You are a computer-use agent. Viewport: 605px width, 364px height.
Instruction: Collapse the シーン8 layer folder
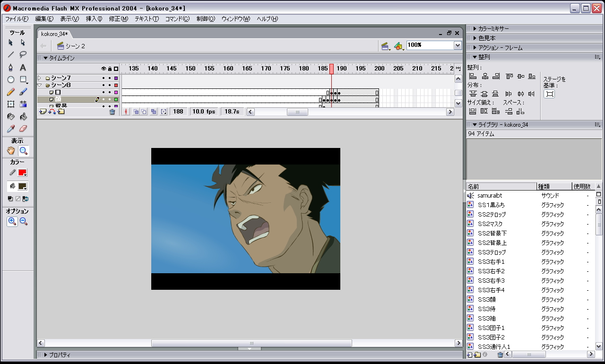pos(40,85)
